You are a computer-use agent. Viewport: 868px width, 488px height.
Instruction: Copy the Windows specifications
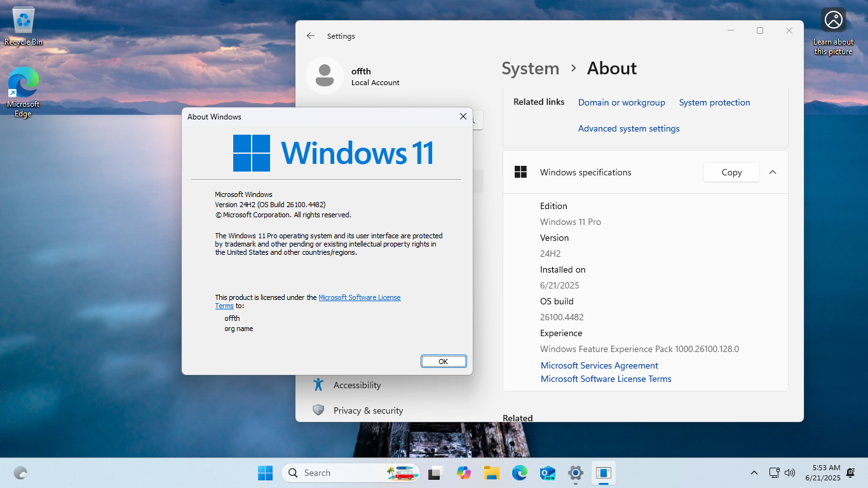pos(731,172)
